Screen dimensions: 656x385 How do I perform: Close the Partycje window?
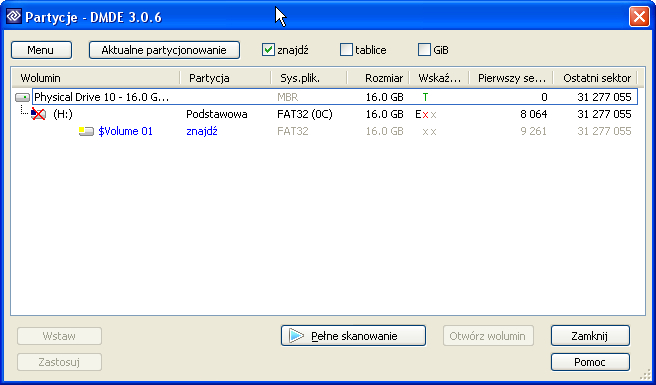[639, 17]
